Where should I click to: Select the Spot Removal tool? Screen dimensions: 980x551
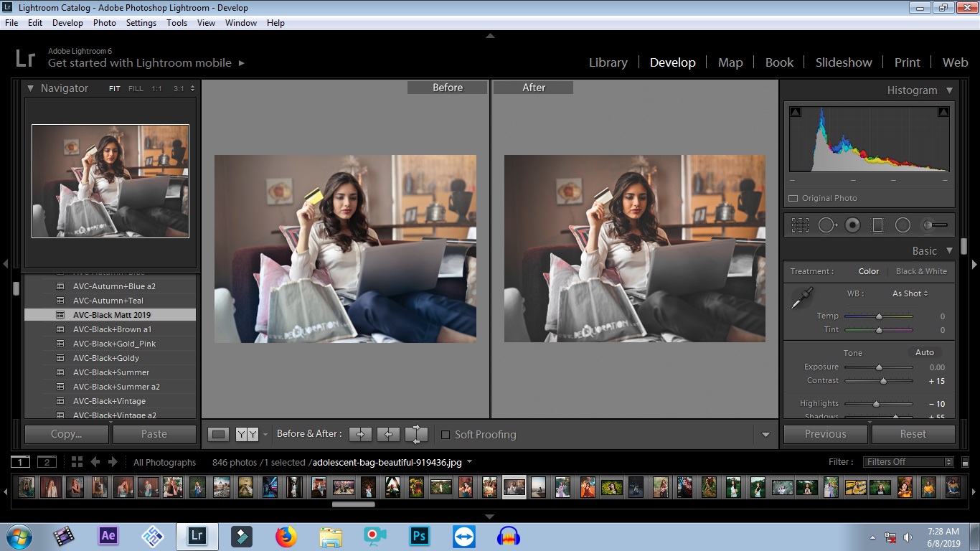coord(828,225)
